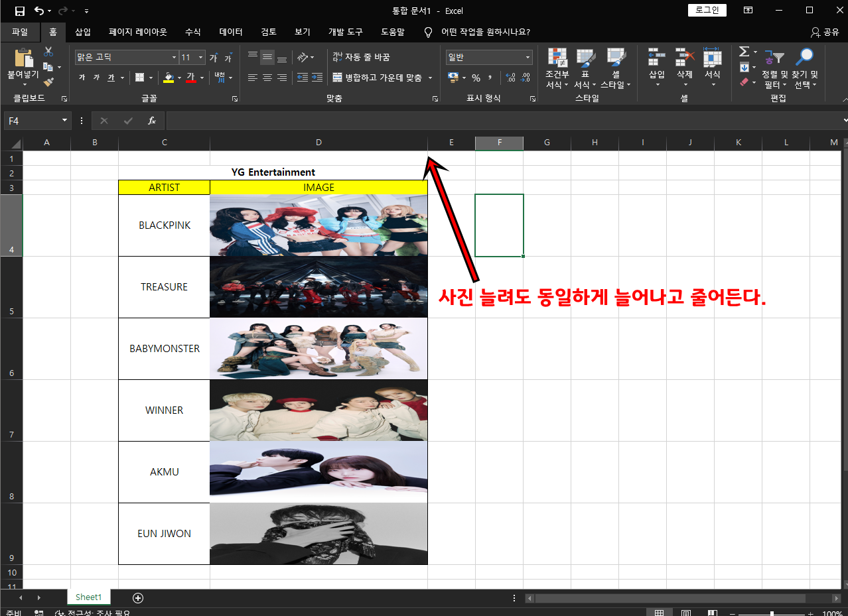The width and height of the screenshot is (848, 616).
Task: Apply the red font color 가
Action: 191,78
